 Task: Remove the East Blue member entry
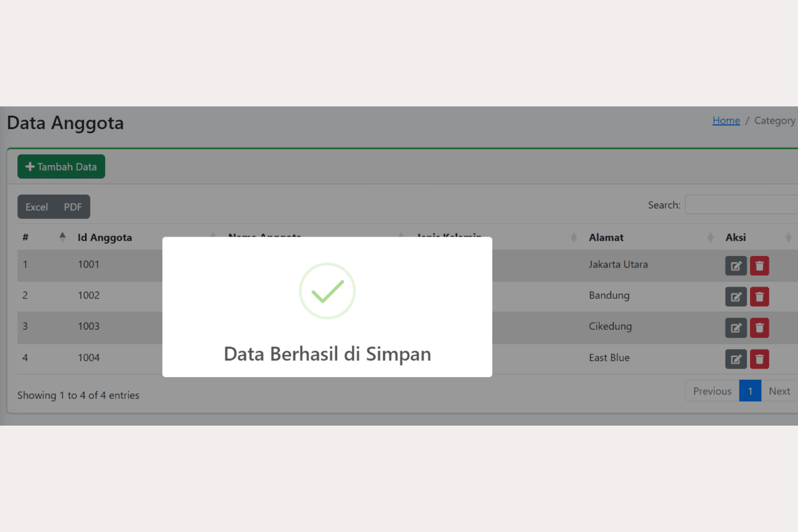(759, 359)
